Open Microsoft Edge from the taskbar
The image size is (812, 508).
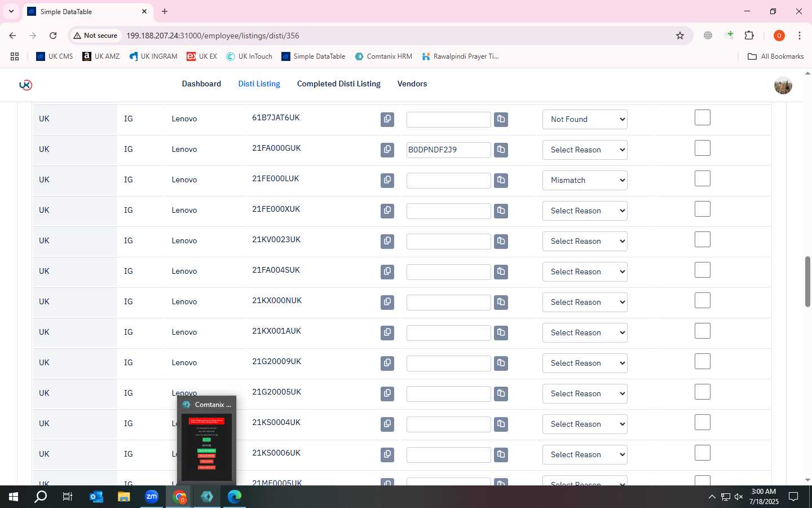point(234,497)
